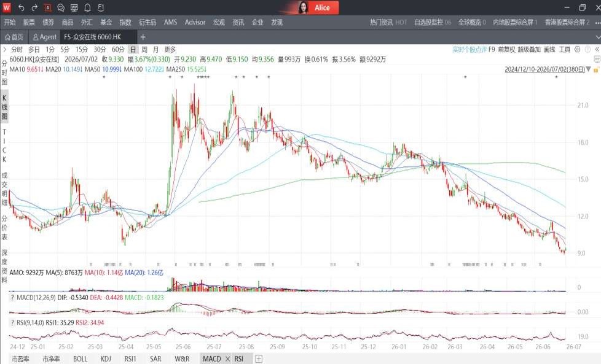The height and width of the screenshot is (364, 601).
Task: Select the KDJ indicator at bottom
Action: (106, 358)
